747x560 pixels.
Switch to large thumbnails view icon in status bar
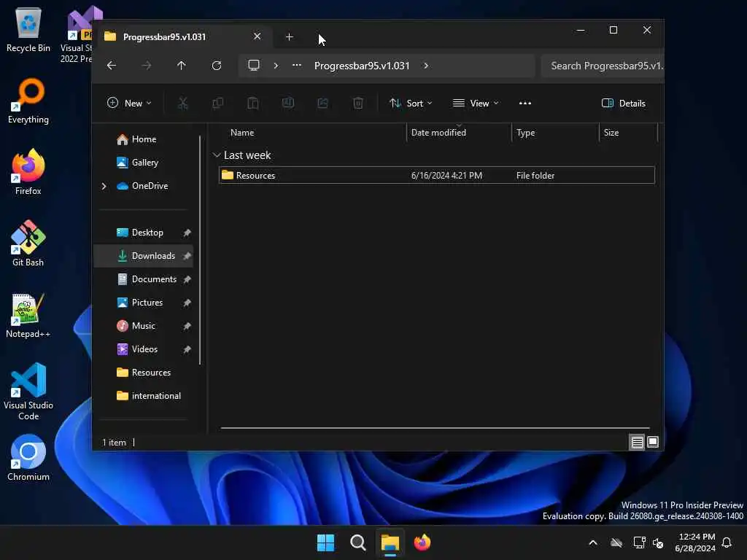tap(653, 443)
